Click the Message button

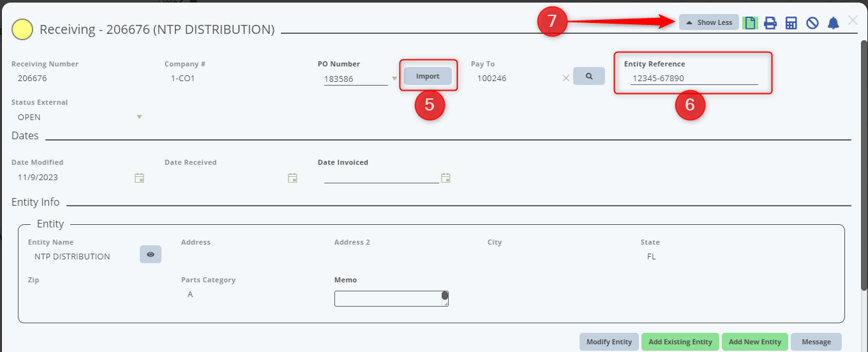pos(816,342)
